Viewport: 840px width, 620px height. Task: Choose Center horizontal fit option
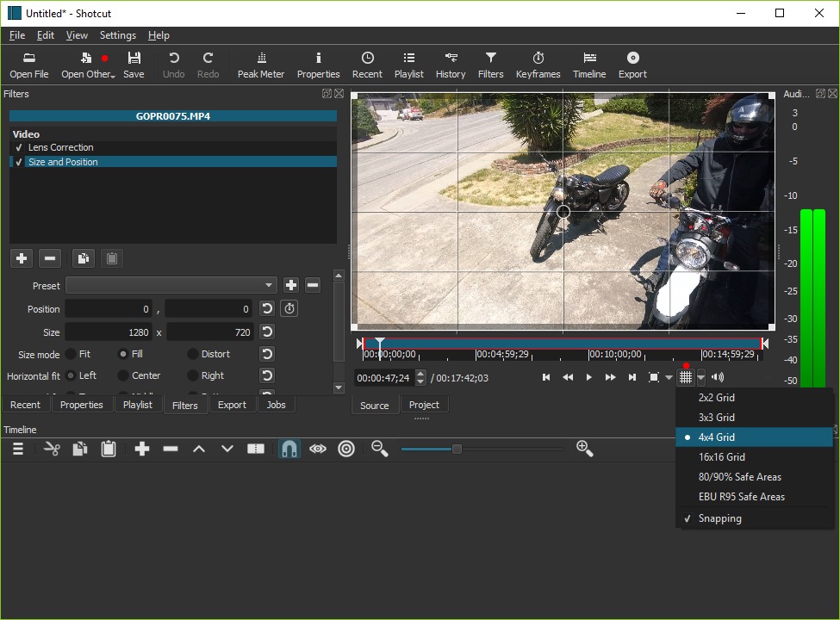point(123,375)
